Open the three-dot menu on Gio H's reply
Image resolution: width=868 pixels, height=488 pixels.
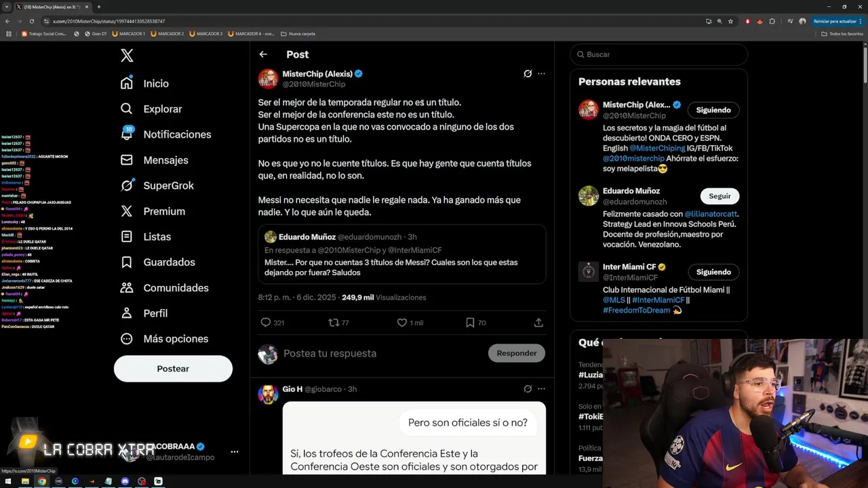(x=541, y=389)
